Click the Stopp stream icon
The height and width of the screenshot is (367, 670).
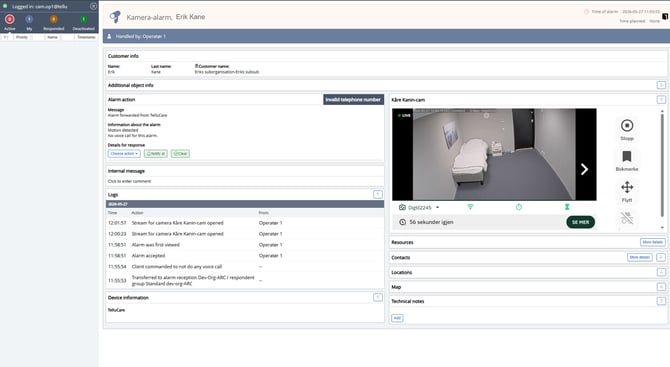(627, 126)
